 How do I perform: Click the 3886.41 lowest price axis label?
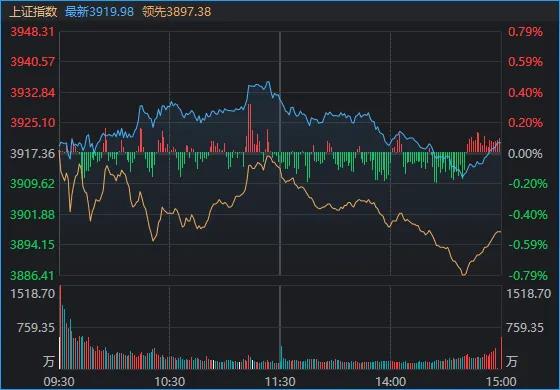[x=32, y=275]
